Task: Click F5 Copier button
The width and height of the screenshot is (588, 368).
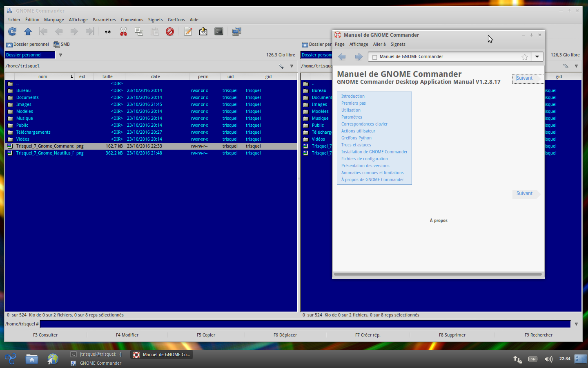Action: point(206,335)
